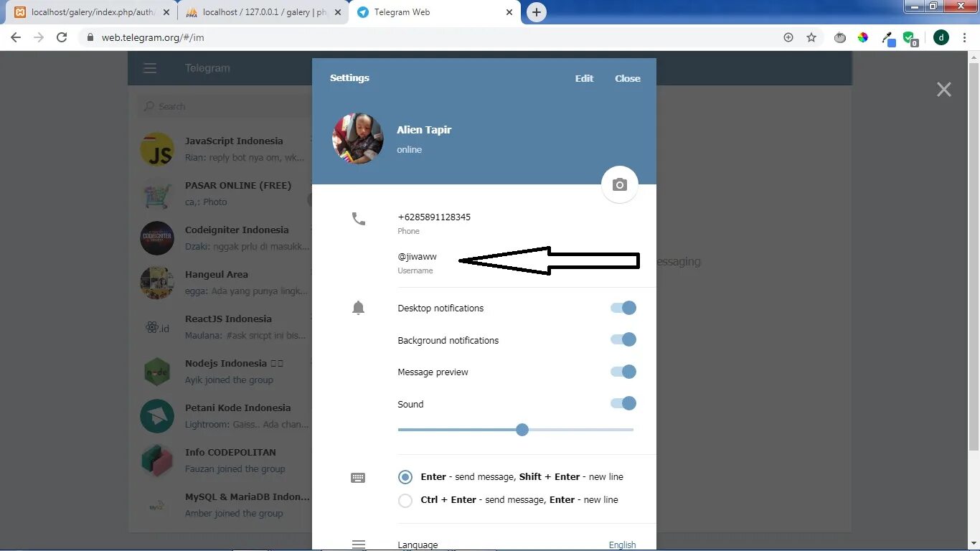Open the Language setting English

click(622, 545)
